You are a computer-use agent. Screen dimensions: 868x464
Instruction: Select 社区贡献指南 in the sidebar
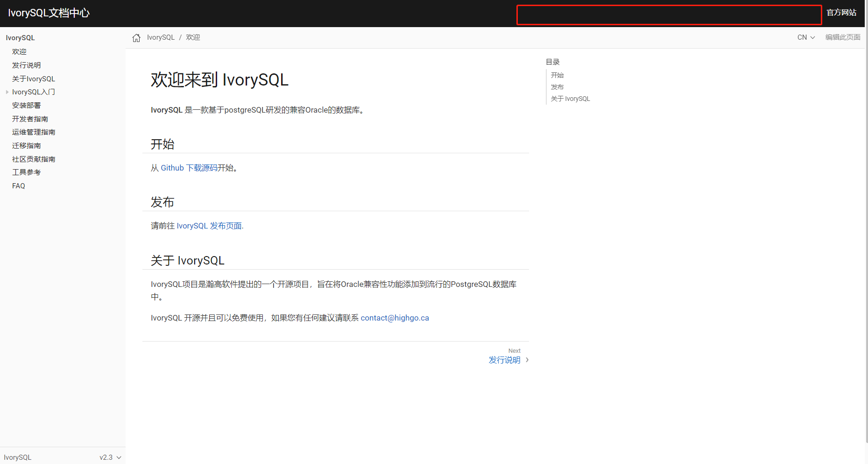[33, 159]
